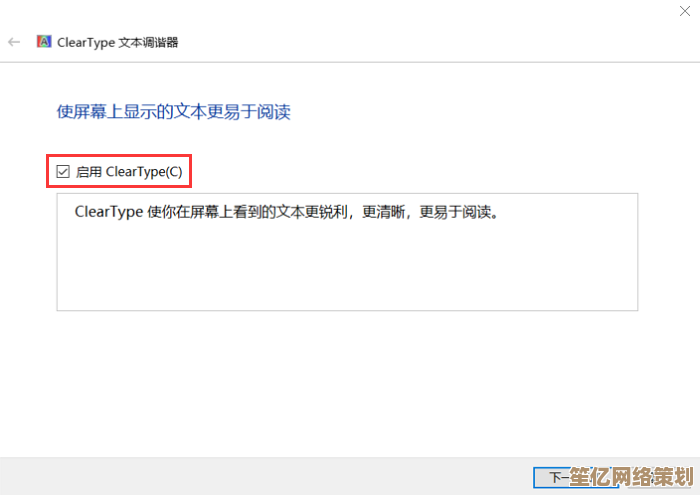Click the partly hidden cancel button

click(x=661, y=478)
